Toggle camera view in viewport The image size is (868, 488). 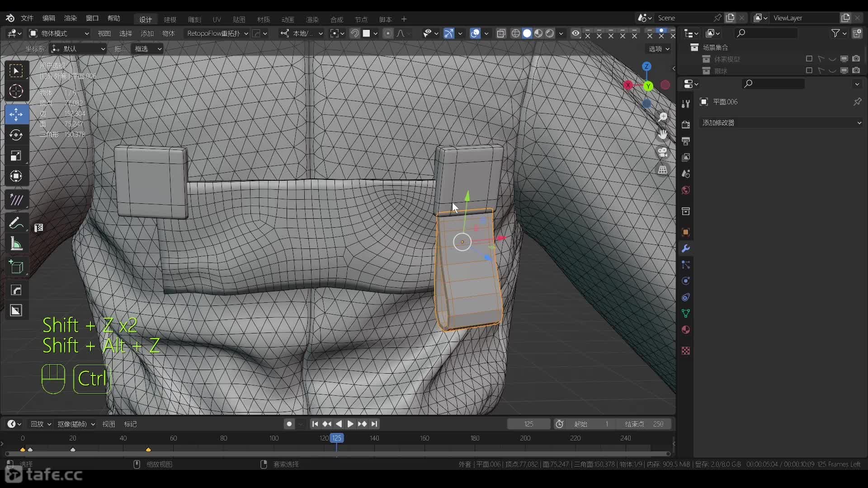click(663, 152)
